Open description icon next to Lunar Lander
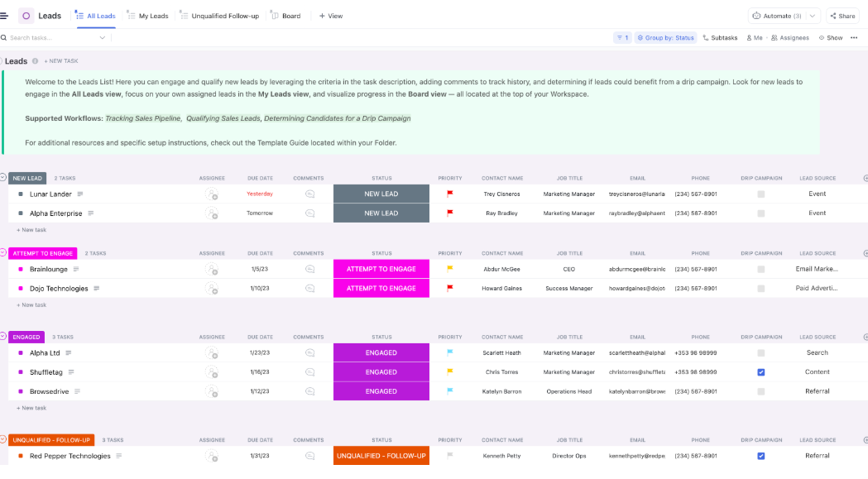 [x=80, y=194]
